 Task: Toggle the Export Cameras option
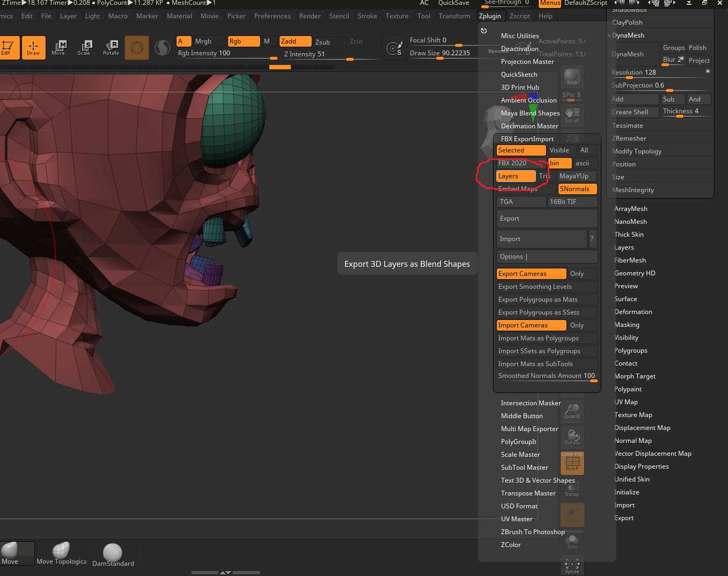(x=531, y=274)
